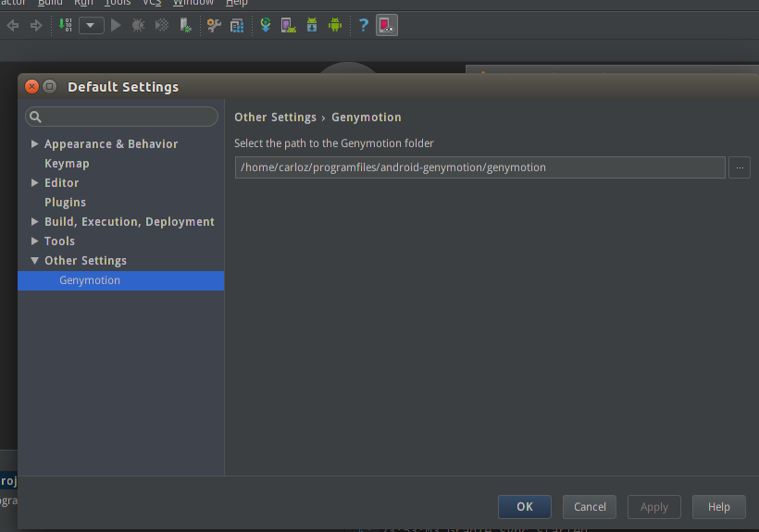Click maximize button of Default Settings dialog

point(49,87)
